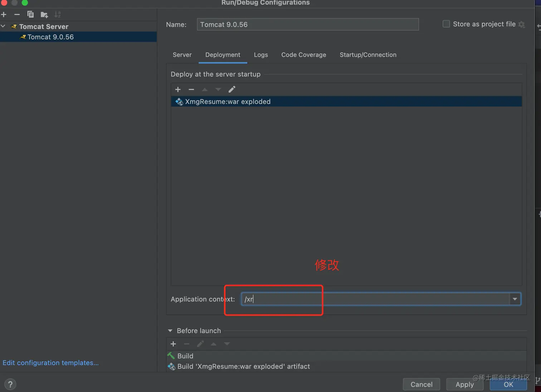Click the Apply button
The width and height of the screenshot is (541, 392).
464,384
